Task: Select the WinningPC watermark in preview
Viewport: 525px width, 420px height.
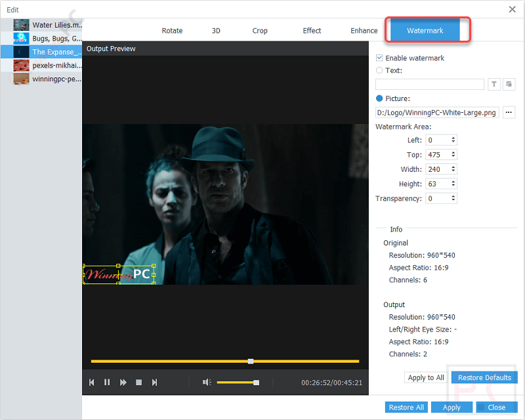Action: pyautogui.click(x=119, y=274)
